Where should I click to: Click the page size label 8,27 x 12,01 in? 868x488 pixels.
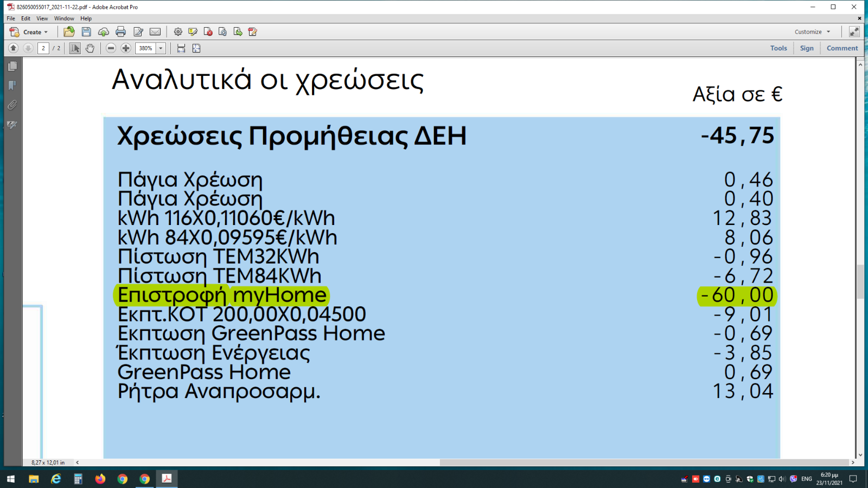point(48,463)
